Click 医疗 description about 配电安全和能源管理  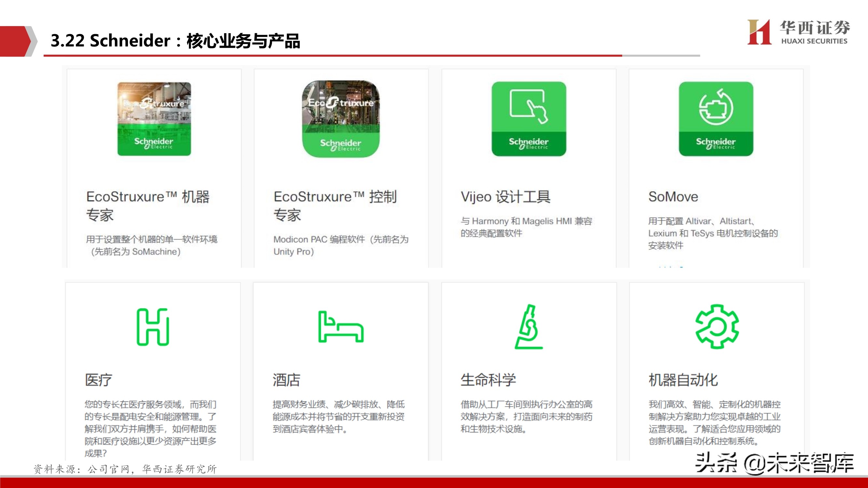(151, 429)
